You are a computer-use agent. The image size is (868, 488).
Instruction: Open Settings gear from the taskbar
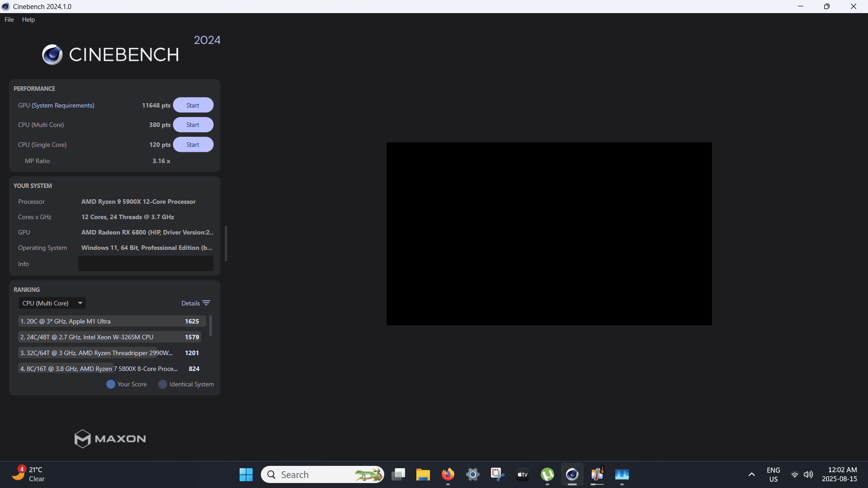pyautogui.click(x=473, y=474)
